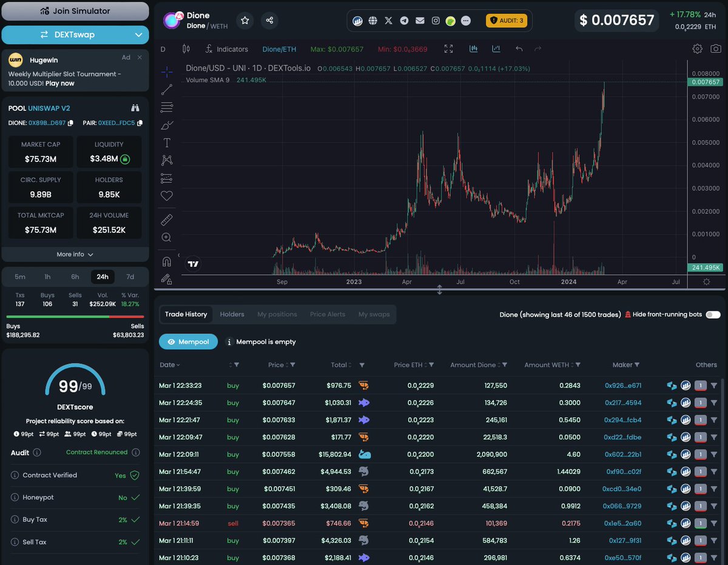
Task: Click the heart favorites drawing icon
Action: [167, 196]
